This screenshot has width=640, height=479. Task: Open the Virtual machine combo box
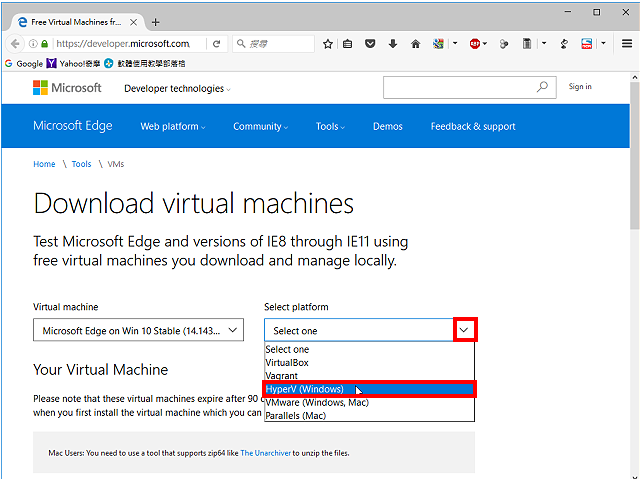point(138,330)
